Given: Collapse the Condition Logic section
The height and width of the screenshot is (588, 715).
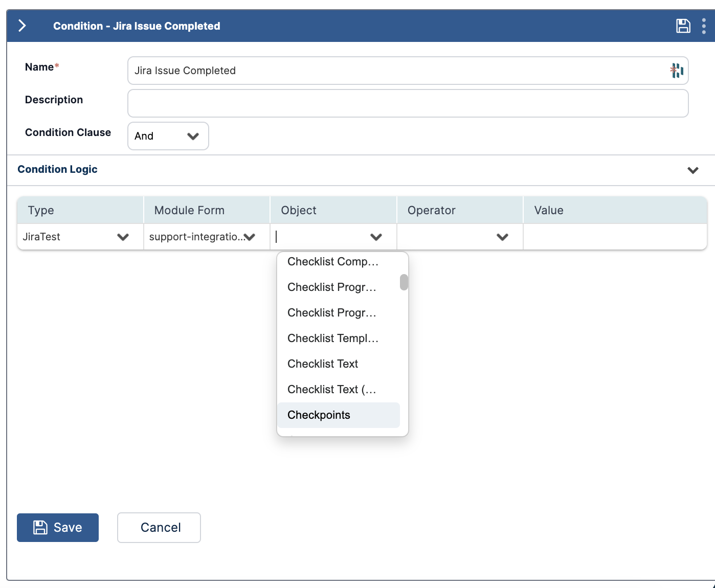Looking at the screenshot, I should pyautogui.click(x=692, y=170).
